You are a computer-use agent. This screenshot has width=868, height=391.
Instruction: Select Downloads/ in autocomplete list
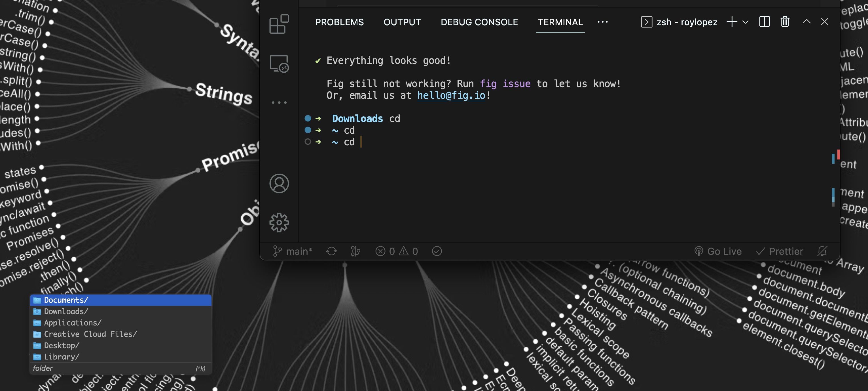(x=66, y=311)
